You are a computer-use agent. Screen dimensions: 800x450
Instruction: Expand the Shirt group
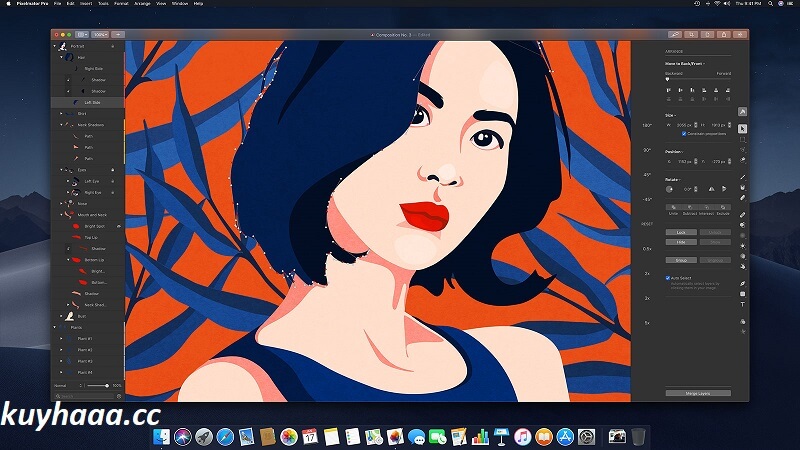[x=61, y=114]
